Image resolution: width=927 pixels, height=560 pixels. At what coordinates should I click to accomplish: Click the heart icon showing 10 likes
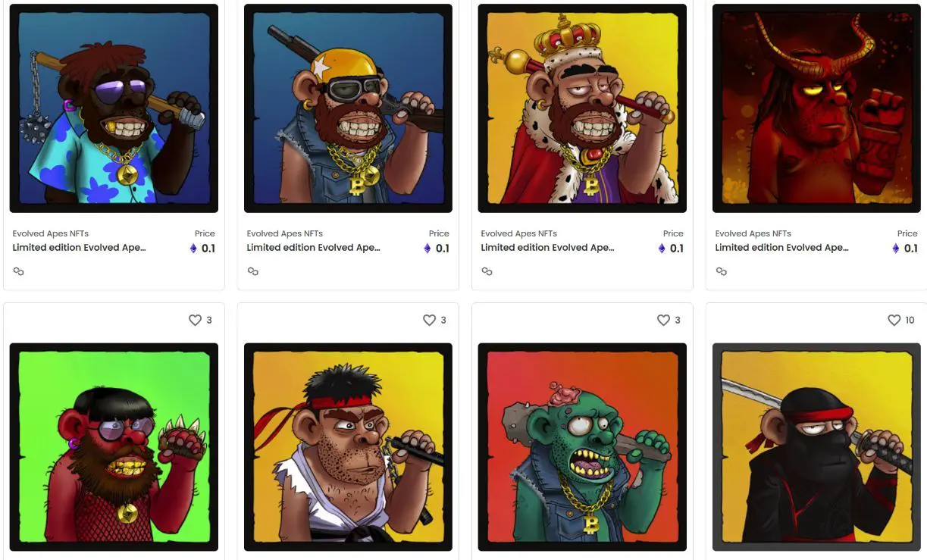click(x=894, y=321)
